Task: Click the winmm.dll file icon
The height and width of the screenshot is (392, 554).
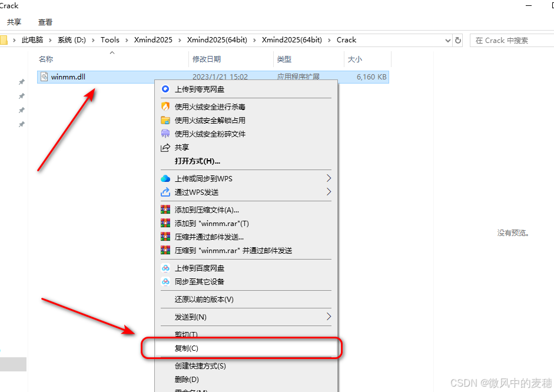Action: (44, 77)
